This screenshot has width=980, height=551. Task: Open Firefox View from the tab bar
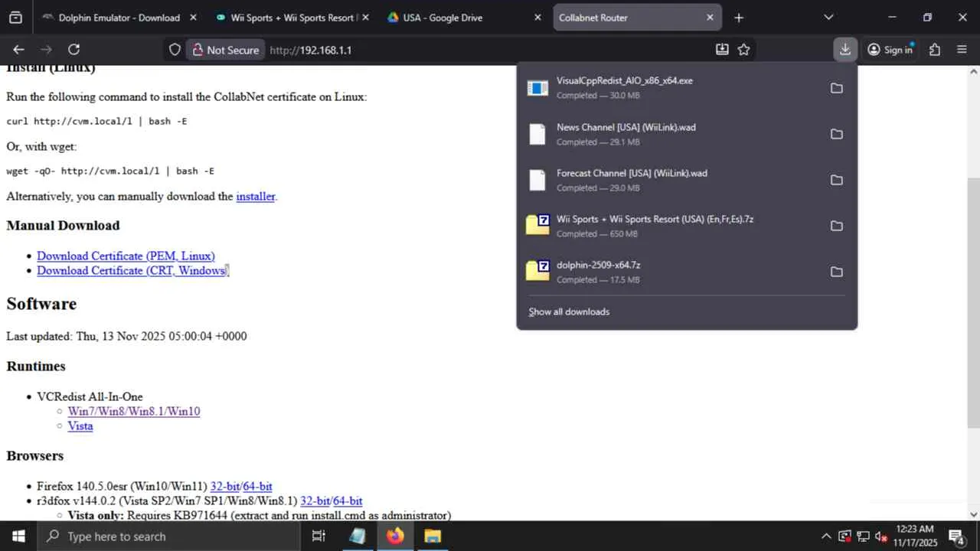(x=15, y=18)
